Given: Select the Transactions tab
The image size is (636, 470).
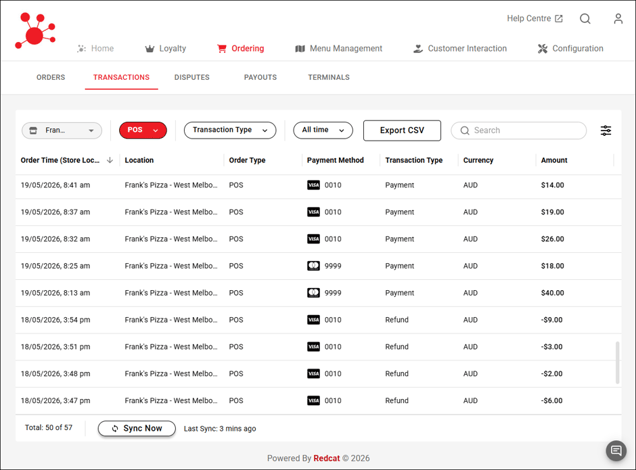Looking at the screenshot, I should pos(121,77).
